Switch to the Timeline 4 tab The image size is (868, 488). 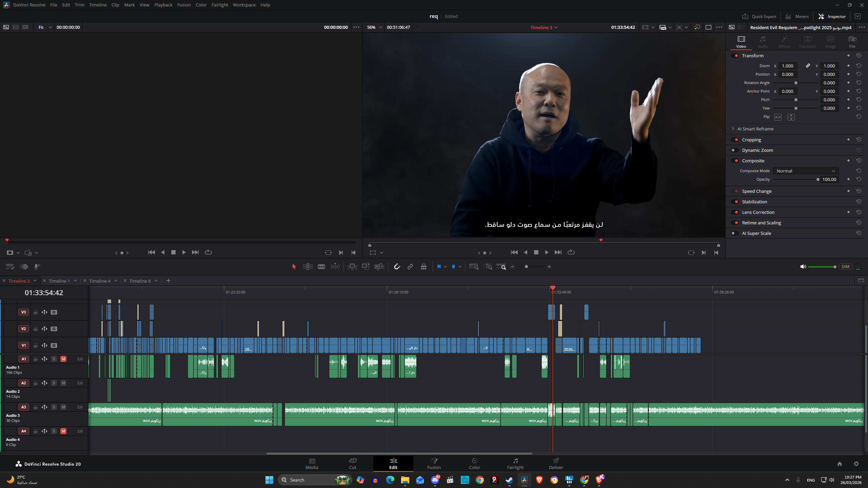(x=100, y=281)
